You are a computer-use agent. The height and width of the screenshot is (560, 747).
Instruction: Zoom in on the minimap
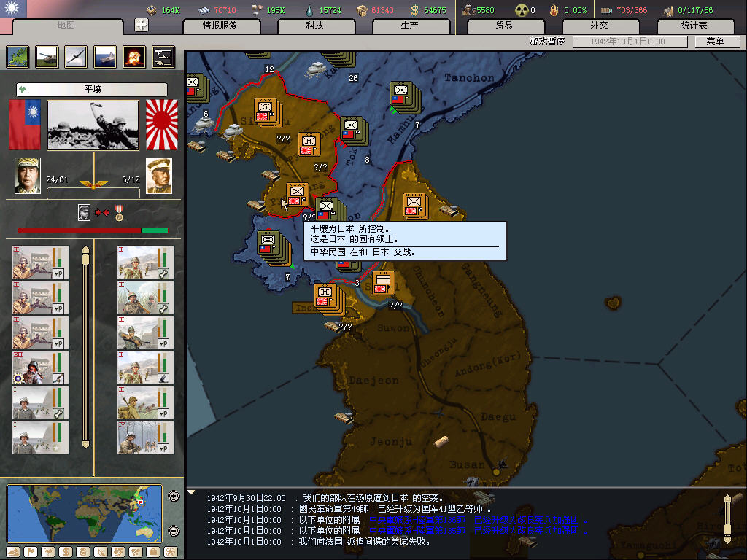click(174, 497)
